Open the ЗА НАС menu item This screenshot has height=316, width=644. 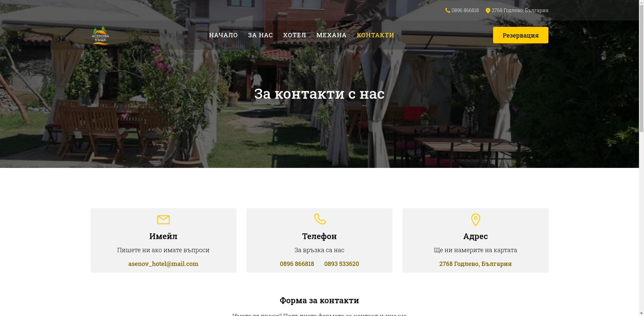(x=260, y=35)
